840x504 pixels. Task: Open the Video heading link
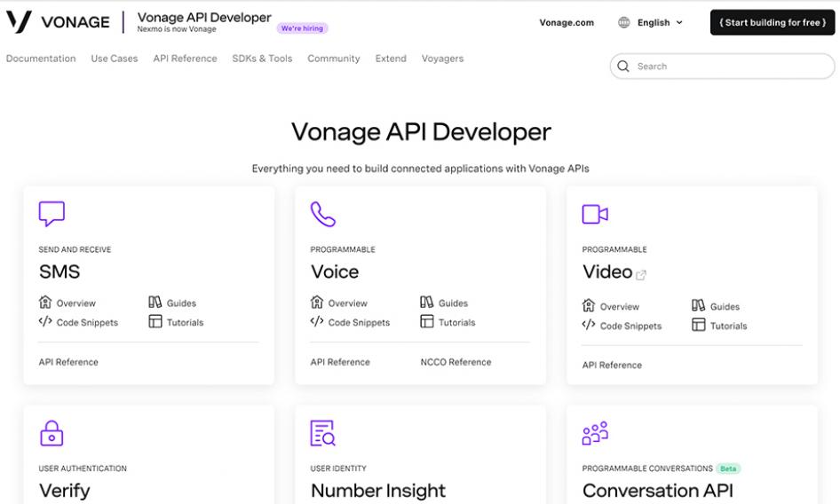click(x=607, y=272)
